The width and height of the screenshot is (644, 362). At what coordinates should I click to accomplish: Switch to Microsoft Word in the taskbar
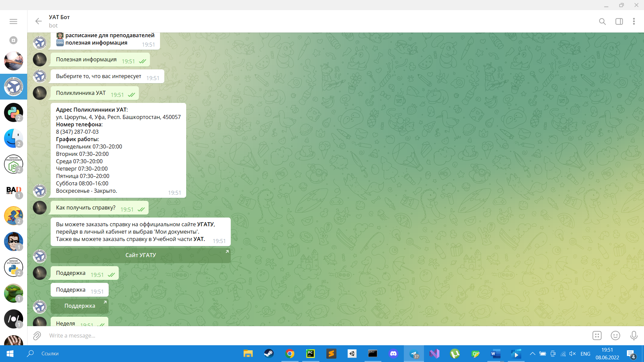tap(496, 354)
